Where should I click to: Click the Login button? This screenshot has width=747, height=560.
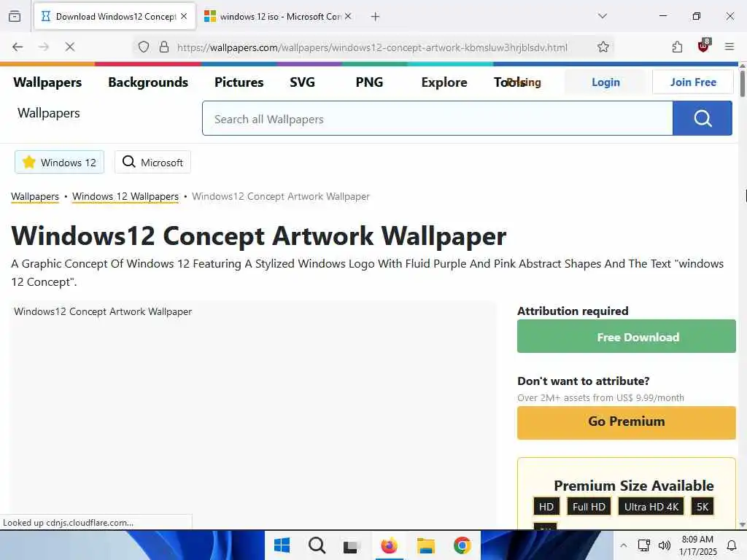pyautogui.click(x=605, y=82)
